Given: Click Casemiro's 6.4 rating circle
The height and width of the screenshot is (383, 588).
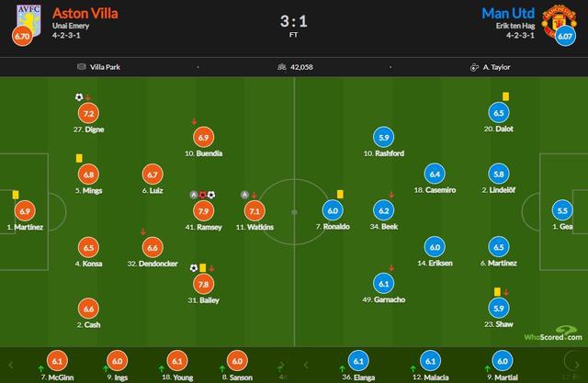Looking at the screenshot, I should (x=435, y=174).
